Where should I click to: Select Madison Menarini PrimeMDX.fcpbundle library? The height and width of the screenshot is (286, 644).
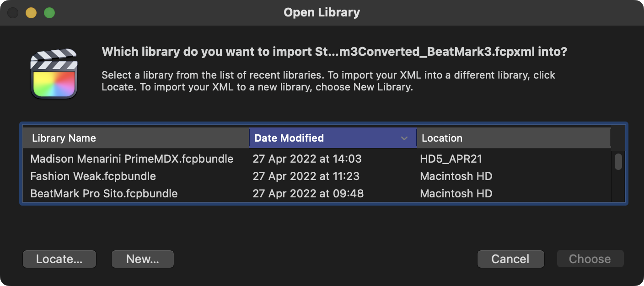pos(132,159)
